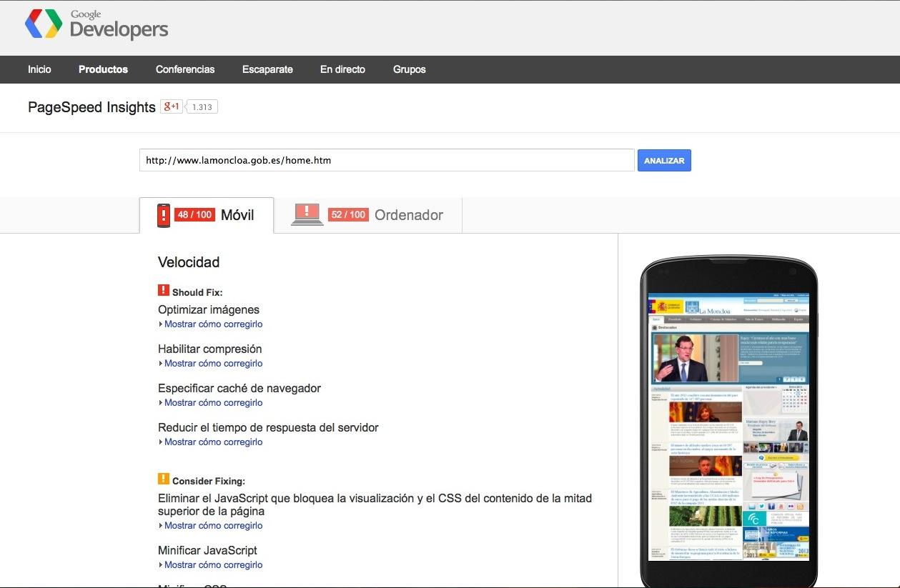Click the yellow Consider Fixing warning icon

[x=164, y=479]
